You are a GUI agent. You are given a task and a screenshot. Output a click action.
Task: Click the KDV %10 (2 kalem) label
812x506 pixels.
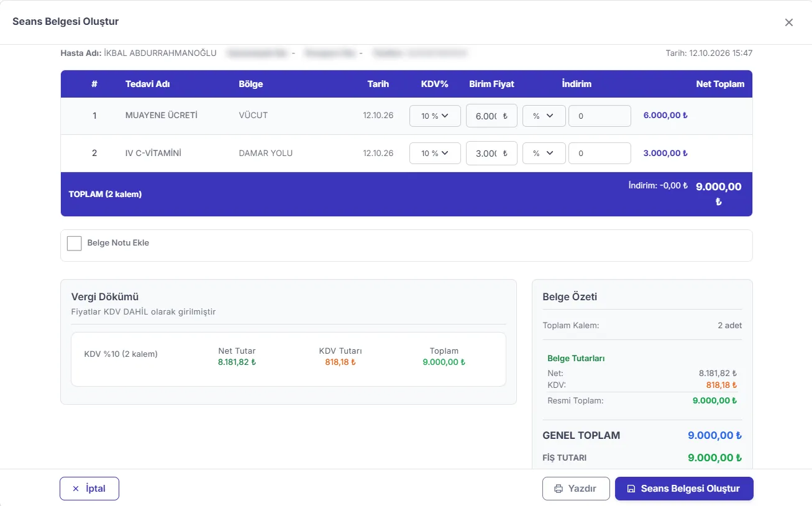(121, 354)
